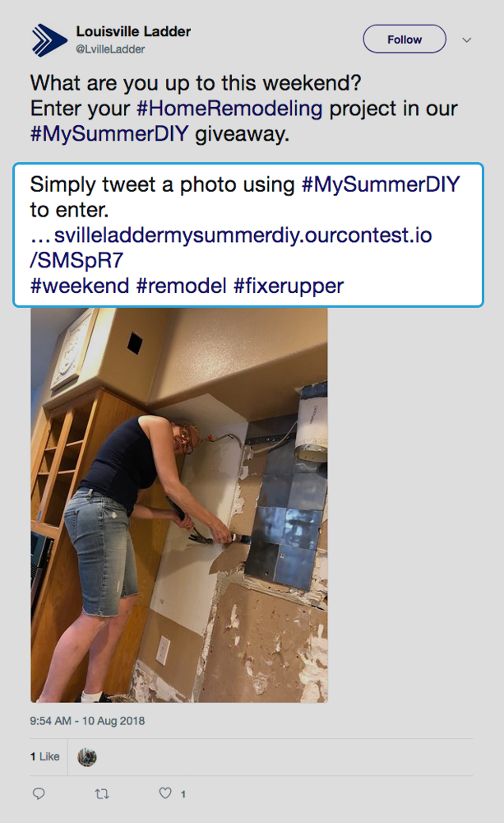View the liker's small avatar
This screenshot has height=823, width=504.
87,757
